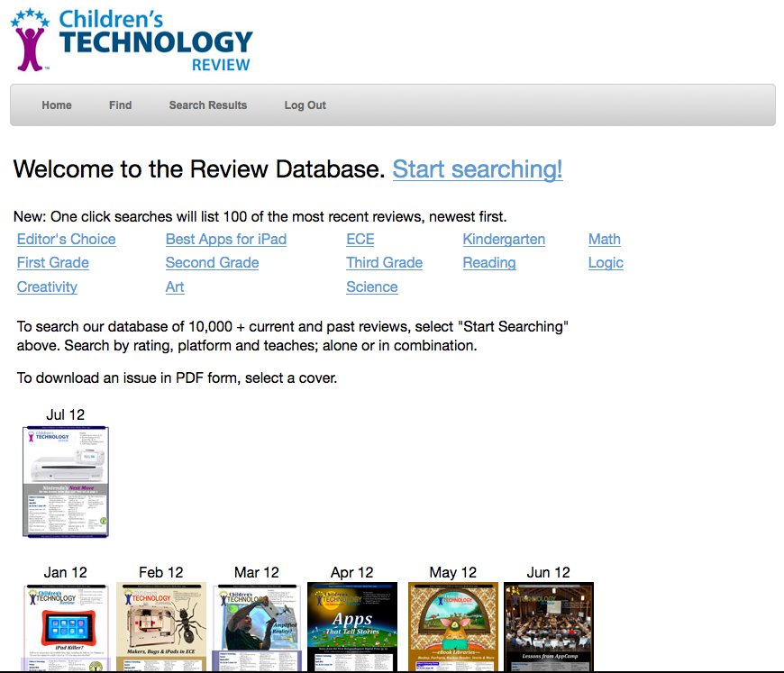Click the Science search link
This screenshot has height=673, width=784.
pyautogui.click(x=372, y=287)
